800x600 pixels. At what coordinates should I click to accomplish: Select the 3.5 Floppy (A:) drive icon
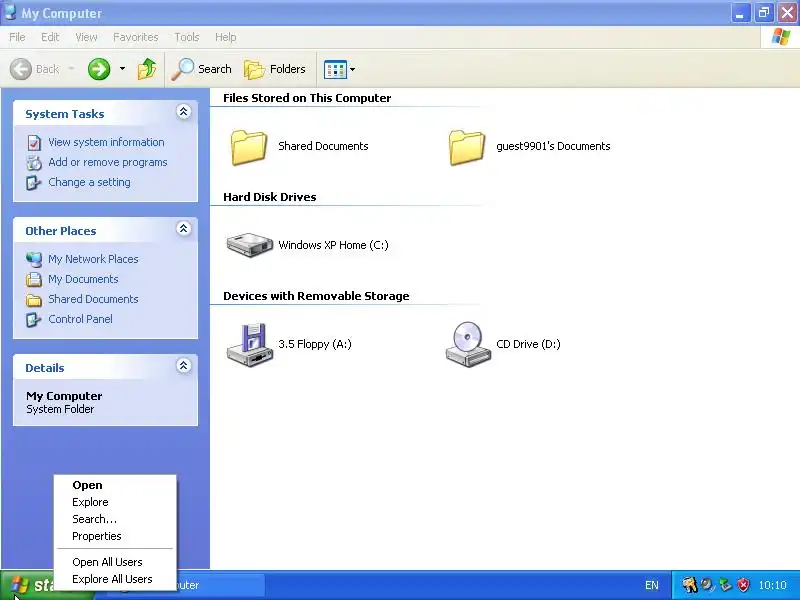(249, 344)
